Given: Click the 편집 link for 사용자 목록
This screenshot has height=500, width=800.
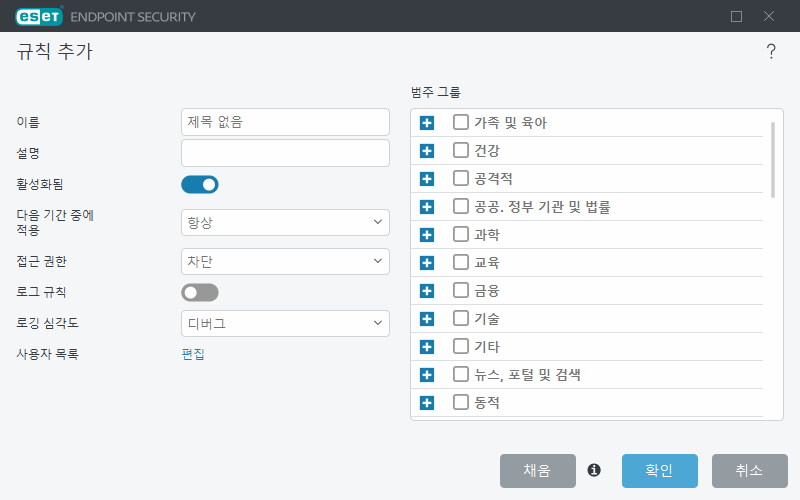Looking at the screenshot, I should coord(193,354).
